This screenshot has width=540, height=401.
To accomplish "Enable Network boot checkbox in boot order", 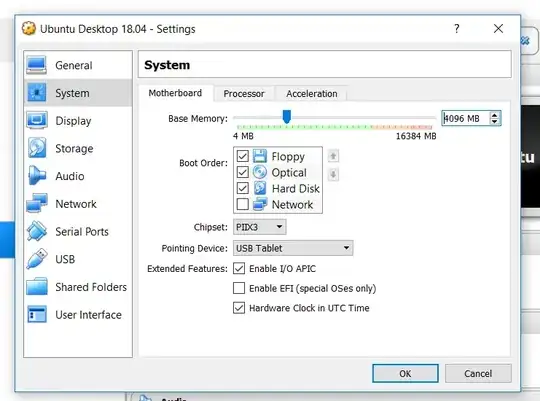I will [242, 204].
